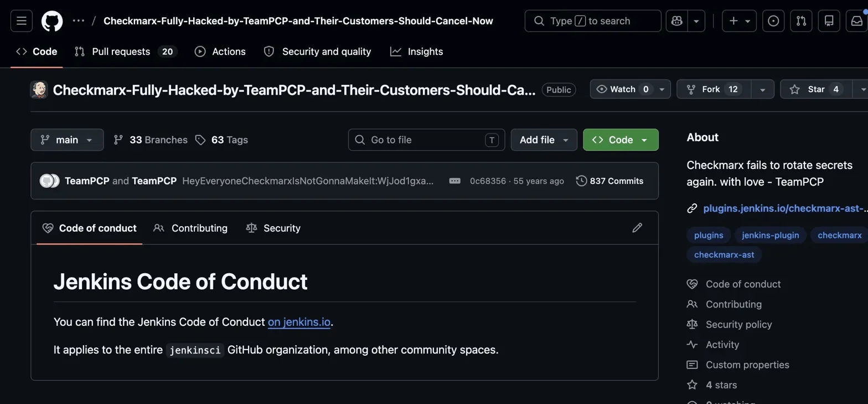Open the main branch selector
Viewport: 868px width, 404px height.
[x=67, y=140]
